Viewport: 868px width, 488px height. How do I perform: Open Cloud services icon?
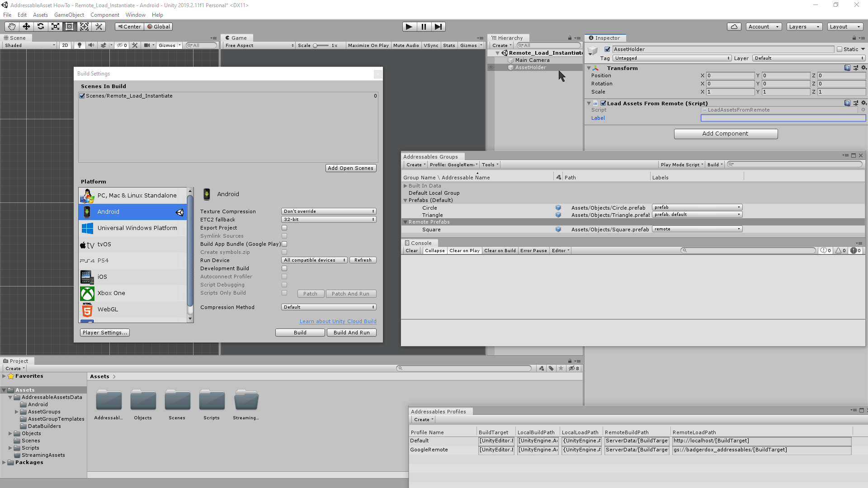point(734,27)
